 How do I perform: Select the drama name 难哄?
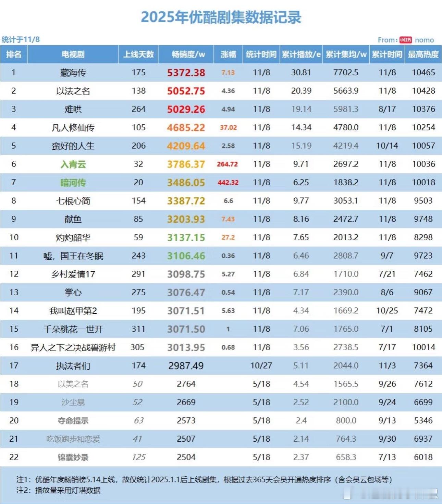[x=73, y=109]
